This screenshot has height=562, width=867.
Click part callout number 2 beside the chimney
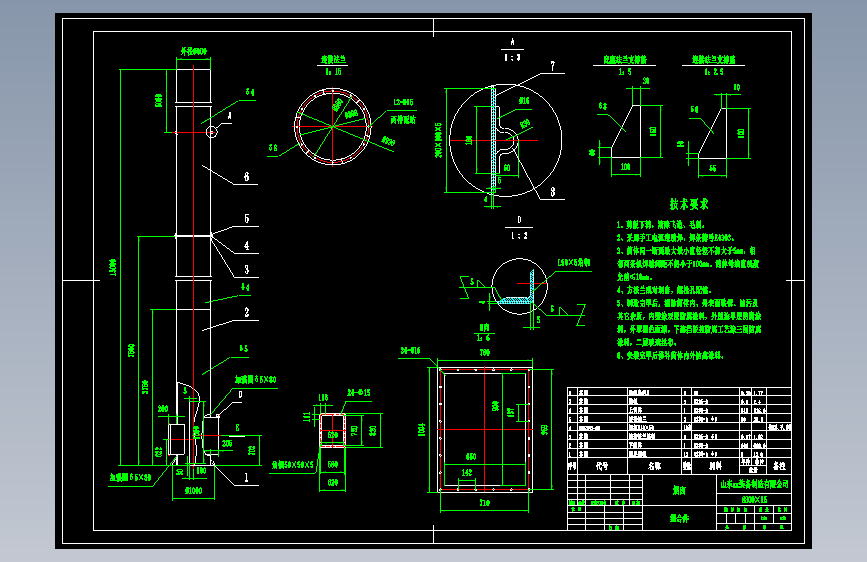(x=247, y=313)
